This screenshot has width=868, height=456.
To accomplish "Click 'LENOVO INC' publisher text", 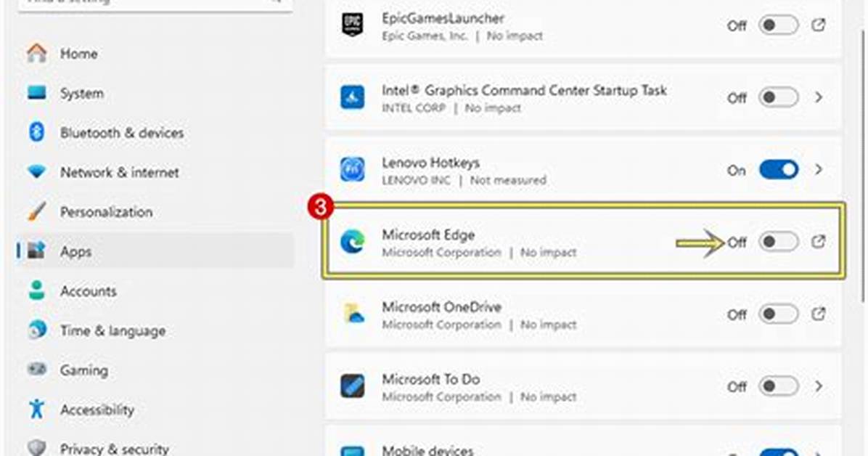I will click(x=417, y=180).
